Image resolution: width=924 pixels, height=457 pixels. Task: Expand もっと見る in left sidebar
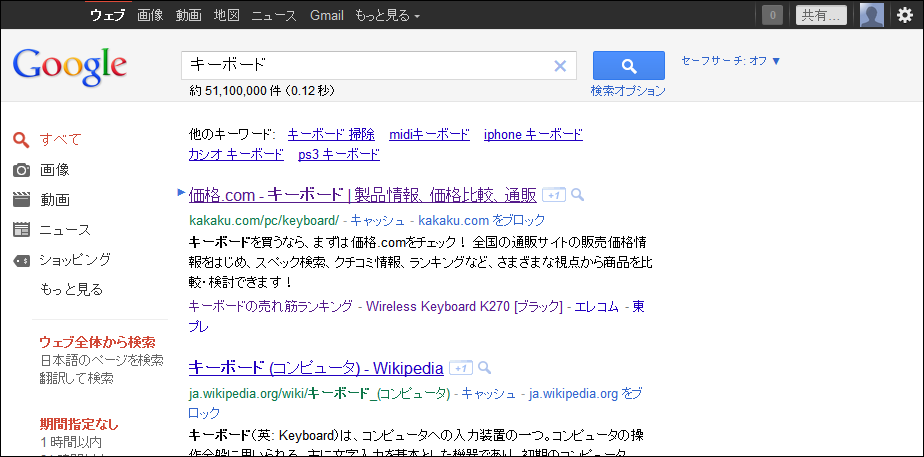71,290
